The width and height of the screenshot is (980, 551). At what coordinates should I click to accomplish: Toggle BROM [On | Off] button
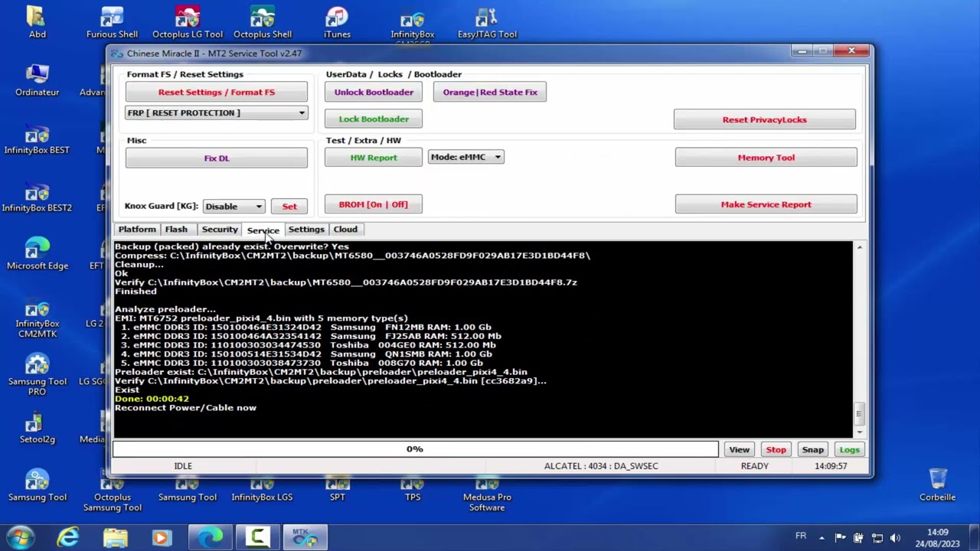[374, 204]
